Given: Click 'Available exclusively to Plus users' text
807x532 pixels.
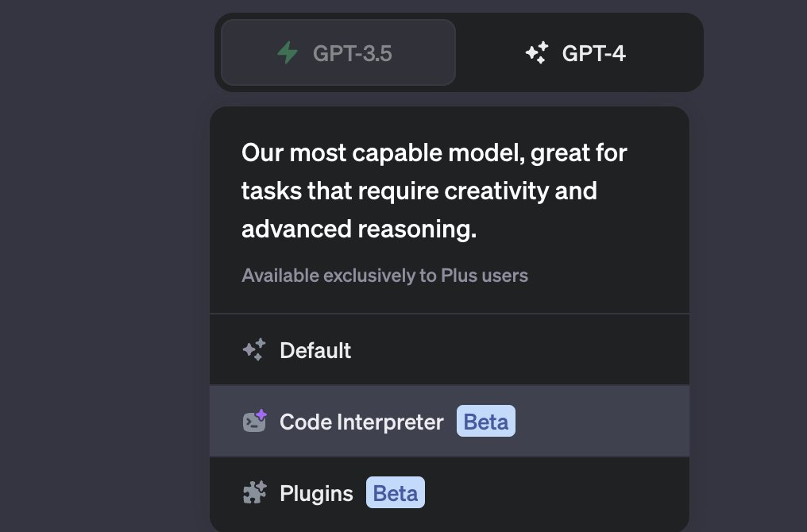Looking at the screenshot, I should click(x=384, y=276).
